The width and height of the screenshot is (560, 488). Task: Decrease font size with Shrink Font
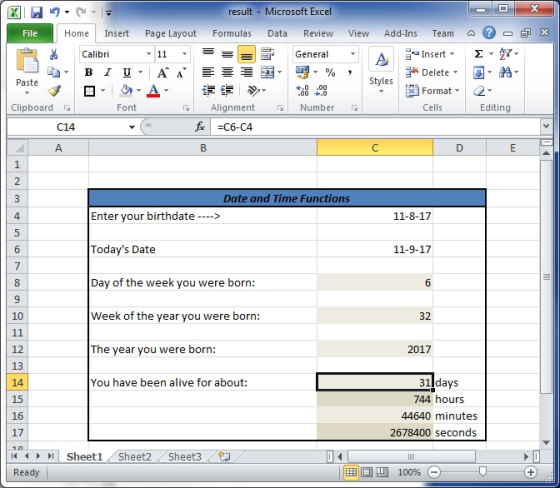coord(181,73)
